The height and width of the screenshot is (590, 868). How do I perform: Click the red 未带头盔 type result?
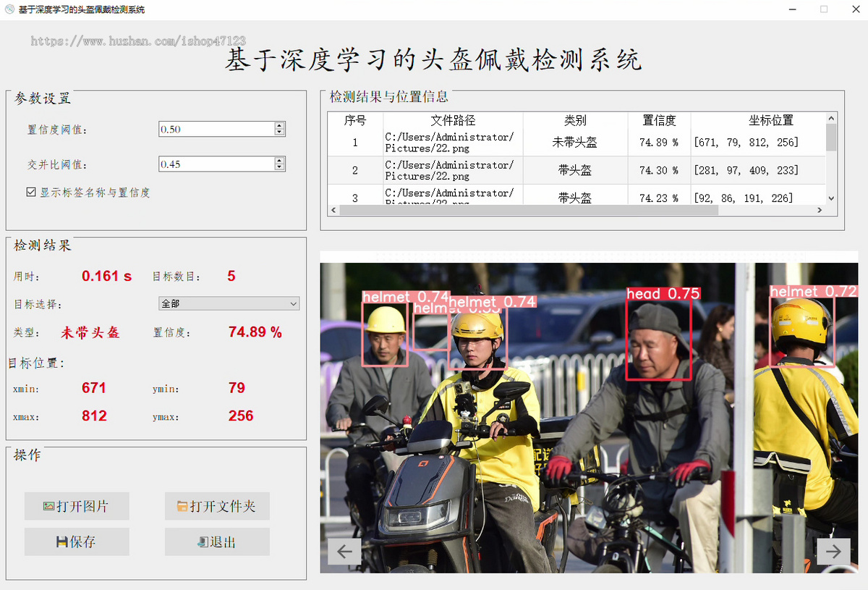point(90,333)
